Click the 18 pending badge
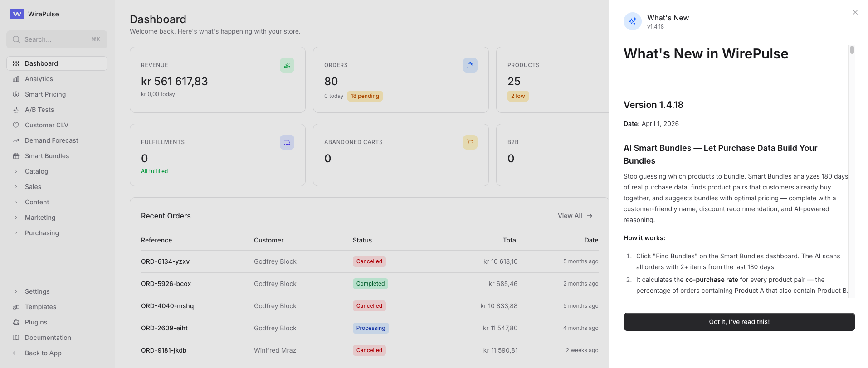The height and width of the screenshot is (368, 868). [365, 96]
